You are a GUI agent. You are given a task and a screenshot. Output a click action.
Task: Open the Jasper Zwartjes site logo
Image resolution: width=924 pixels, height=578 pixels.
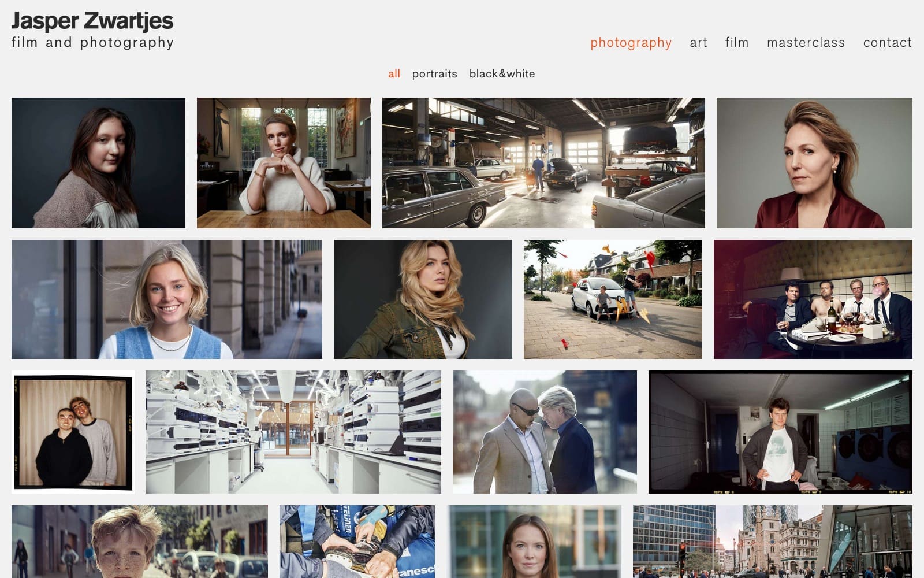[92, 29]
